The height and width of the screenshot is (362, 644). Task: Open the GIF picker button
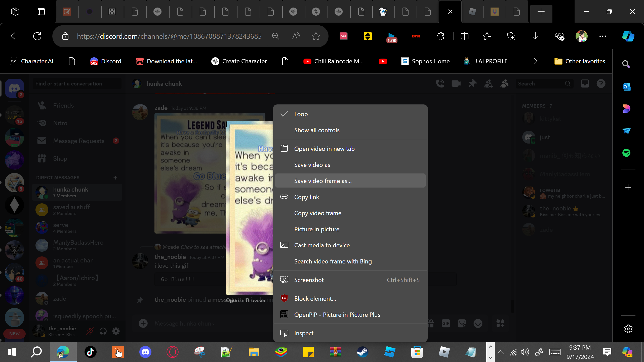446,324
